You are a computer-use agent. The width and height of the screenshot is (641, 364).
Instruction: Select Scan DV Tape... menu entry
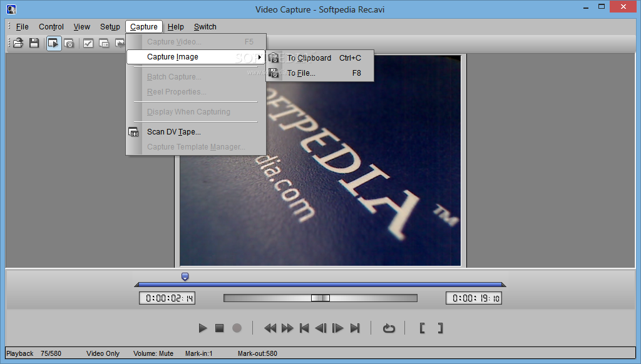coord(196,132)
